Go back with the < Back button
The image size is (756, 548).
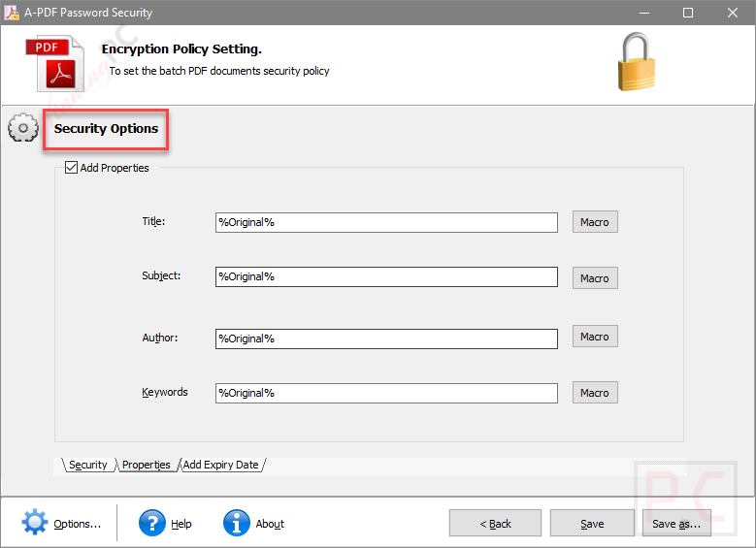pyautogui.click(x=495, y=523)
